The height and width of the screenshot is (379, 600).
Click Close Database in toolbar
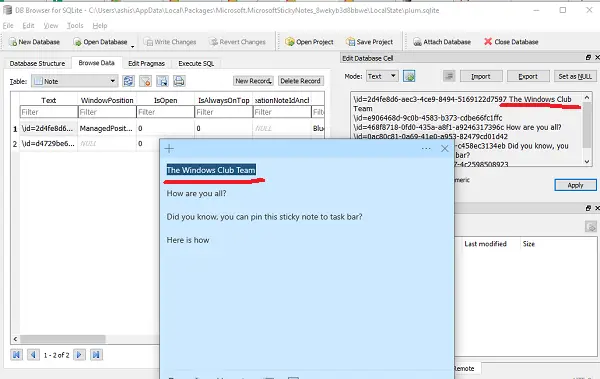click(511, 42)
